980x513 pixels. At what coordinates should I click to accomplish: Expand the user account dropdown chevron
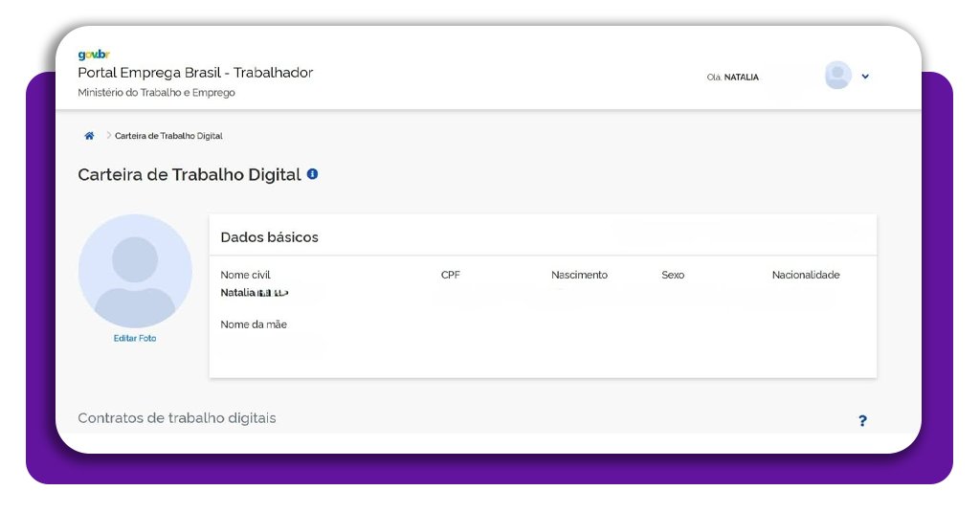865,77
